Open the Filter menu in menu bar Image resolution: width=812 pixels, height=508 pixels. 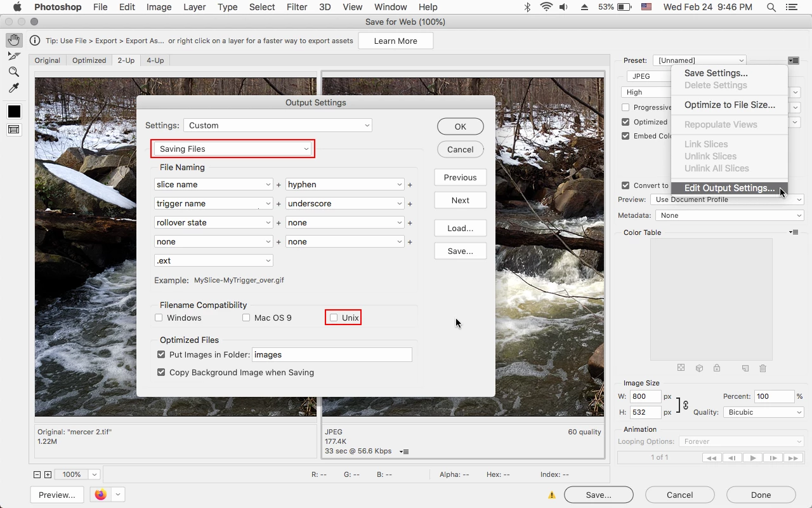(x=296, y=7)
